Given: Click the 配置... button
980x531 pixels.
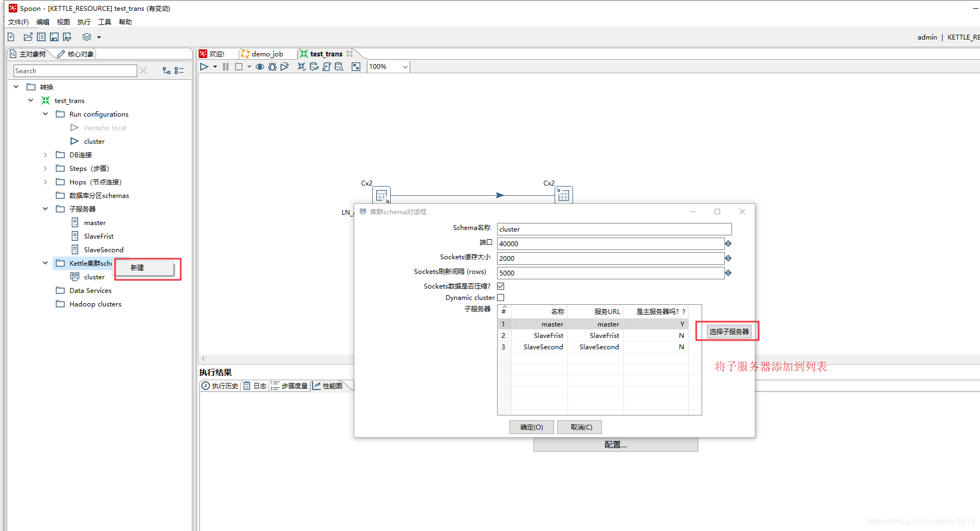Looking at the screenshot, I should coord(615,445).
